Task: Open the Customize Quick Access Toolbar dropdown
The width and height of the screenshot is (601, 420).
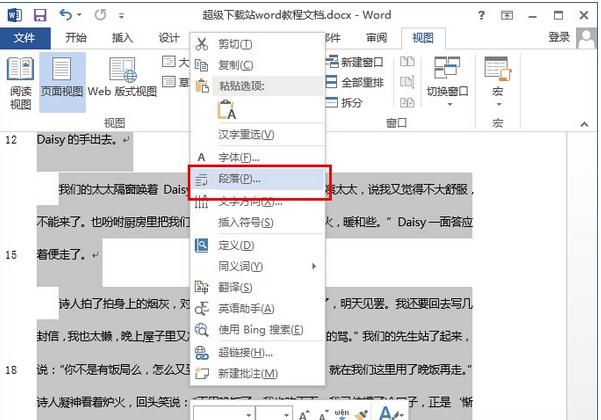Action: pos(121,16)
